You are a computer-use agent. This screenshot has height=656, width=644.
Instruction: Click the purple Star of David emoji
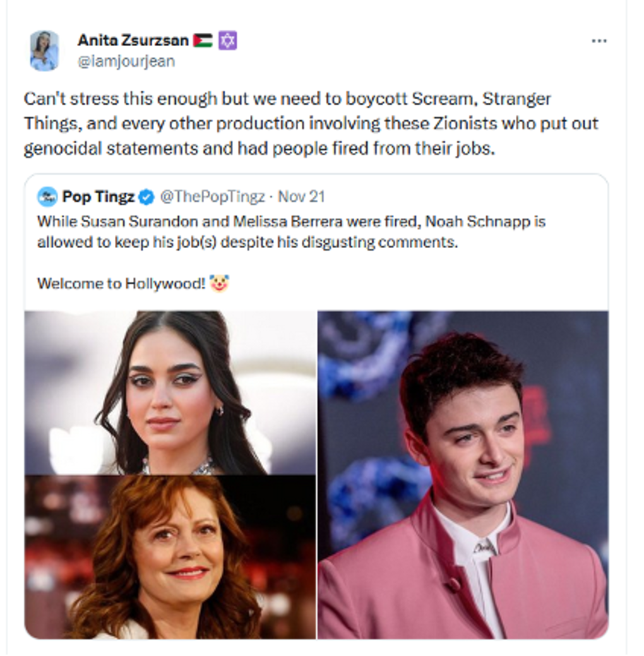click(227, 41)
